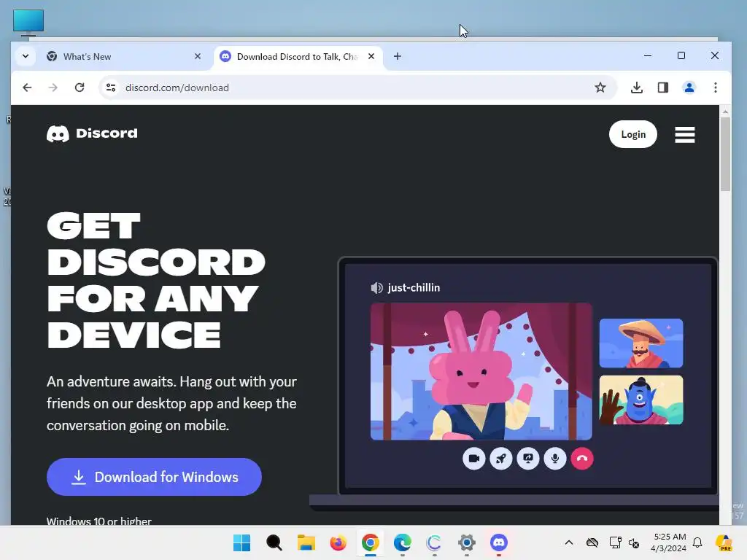
Task: Click the Chrome back arrow
Action: tap(27, 87)
